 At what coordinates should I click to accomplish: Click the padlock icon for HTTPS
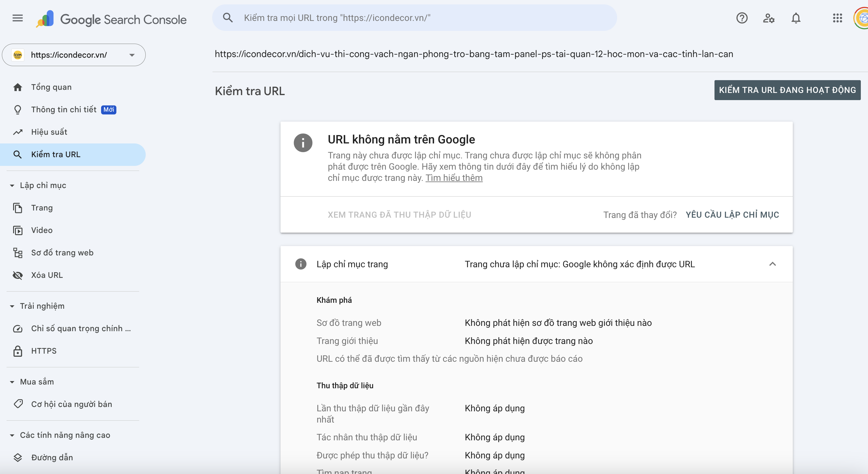click(17, 351)
